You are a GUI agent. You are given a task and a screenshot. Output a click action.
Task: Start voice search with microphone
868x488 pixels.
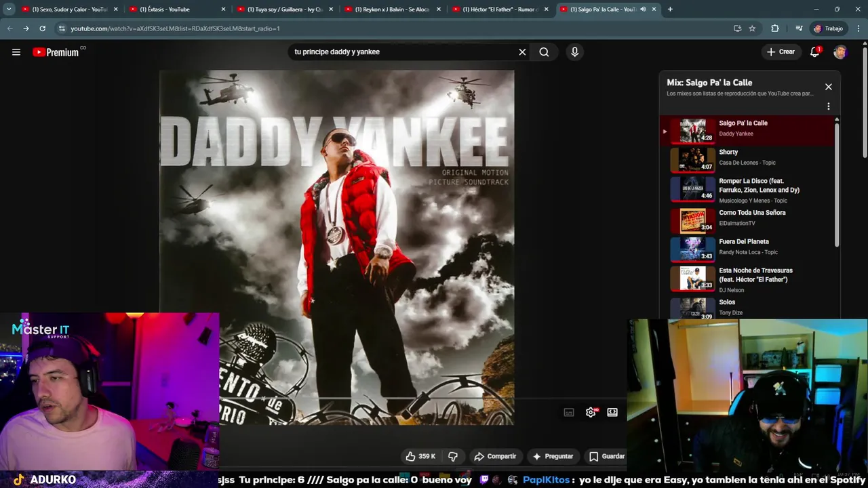coord(574,52)
